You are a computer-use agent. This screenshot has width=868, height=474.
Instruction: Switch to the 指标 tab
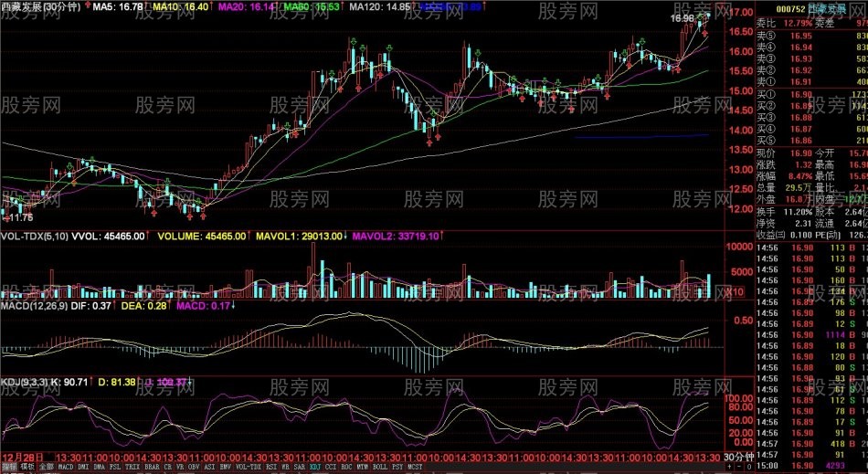[x=9, y=467]
